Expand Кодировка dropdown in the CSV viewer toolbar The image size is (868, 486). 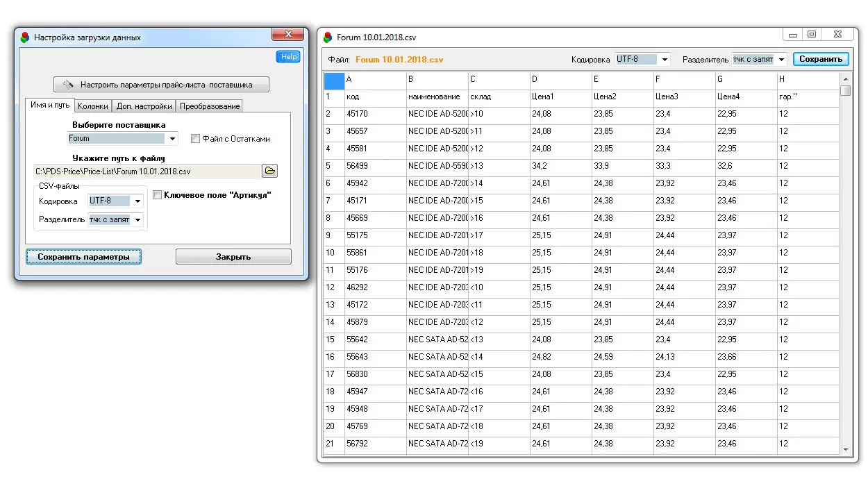[x=665, y=60]
